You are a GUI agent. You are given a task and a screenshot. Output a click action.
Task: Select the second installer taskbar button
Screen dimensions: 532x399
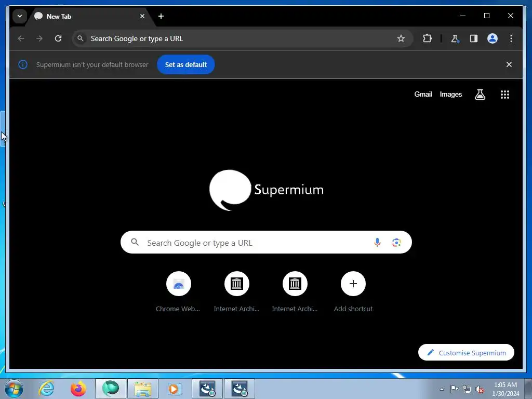point(240,389)
